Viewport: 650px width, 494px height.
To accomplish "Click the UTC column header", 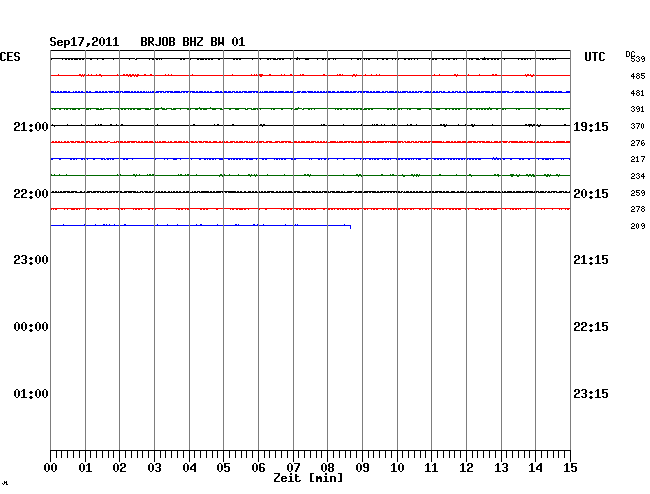I will coord(594,57).
